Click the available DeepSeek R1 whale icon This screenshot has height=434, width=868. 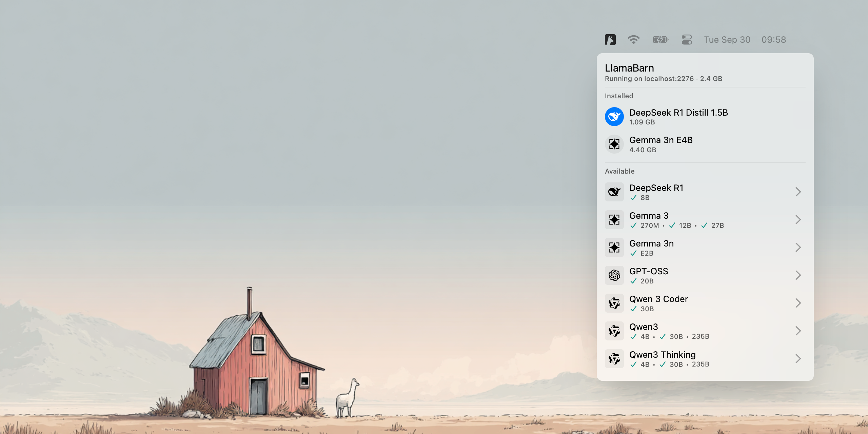point(614,192)
